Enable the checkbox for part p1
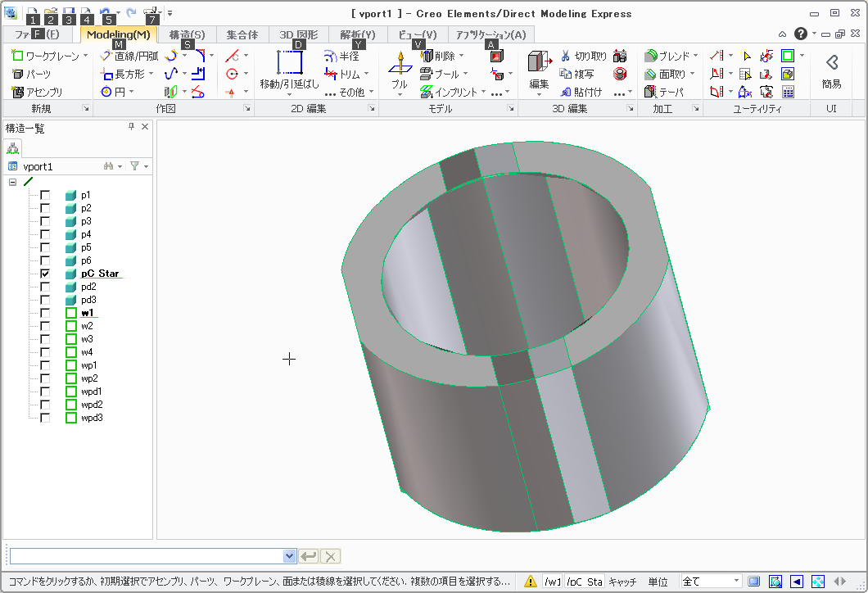 [x=45, y=195]
